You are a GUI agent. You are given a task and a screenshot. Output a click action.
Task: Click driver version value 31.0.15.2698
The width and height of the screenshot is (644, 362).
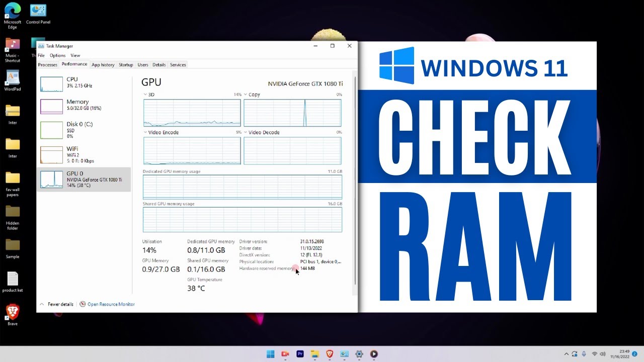point(312,241)
